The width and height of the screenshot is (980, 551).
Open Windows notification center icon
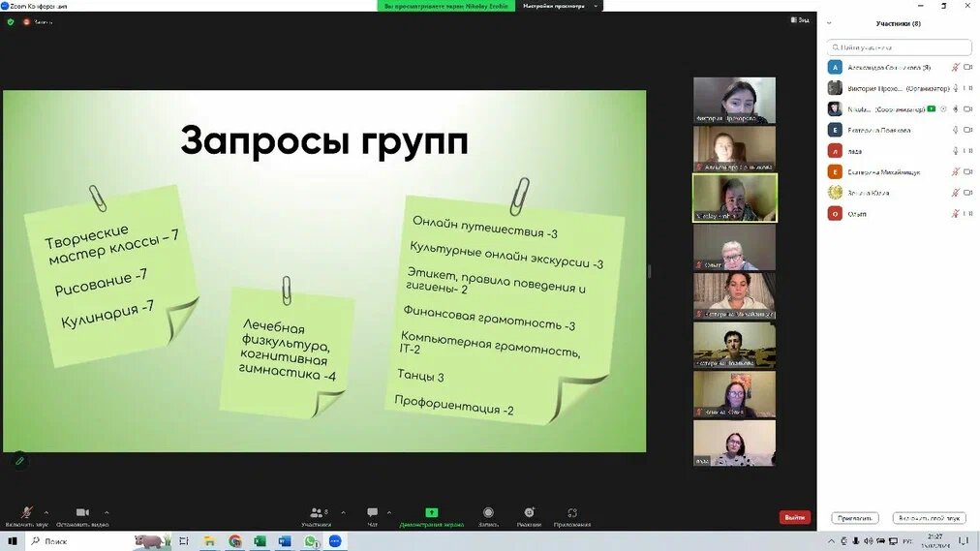pyautogui.click(x=964, y=541)
